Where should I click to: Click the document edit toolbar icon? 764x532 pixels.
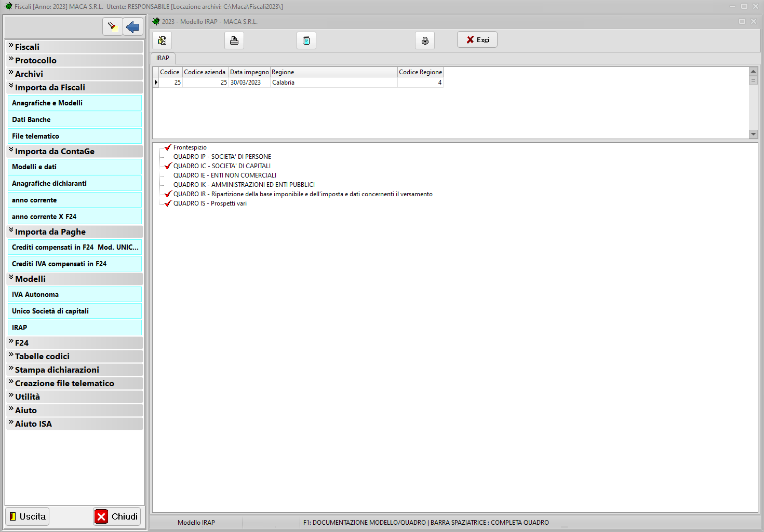click(x=162, y=40)
